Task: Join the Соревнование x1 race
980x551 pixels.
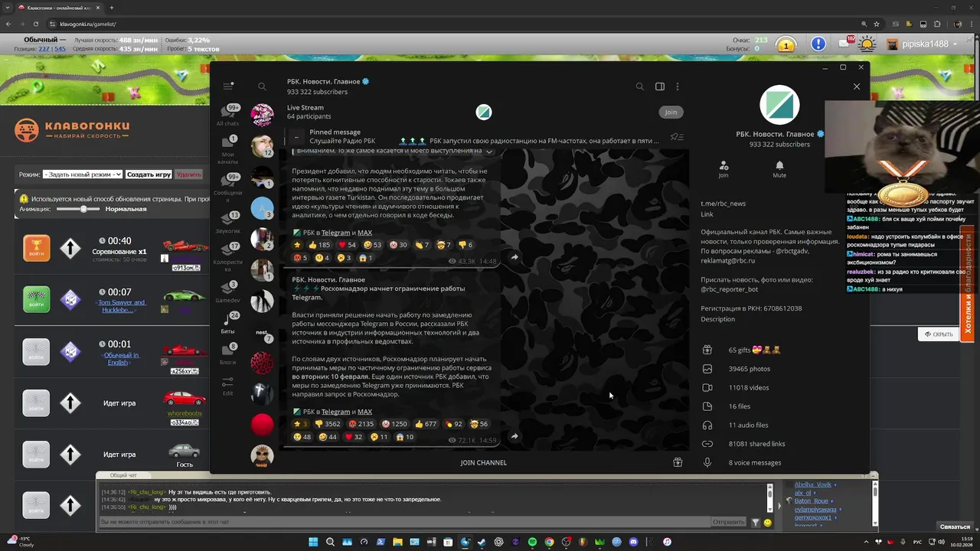Action: click(36, 248)
